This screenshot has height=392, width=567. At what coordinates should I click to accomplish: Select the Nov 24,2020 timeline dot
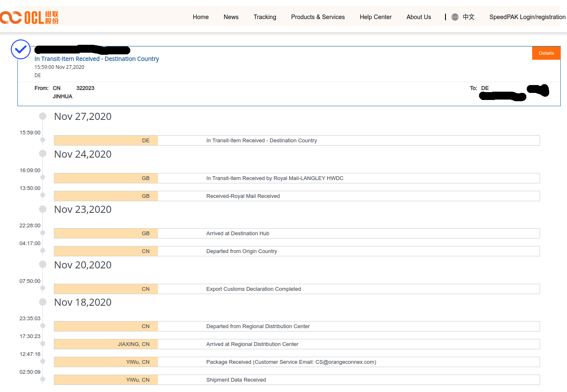pyautogui.click(x=43, y=154)
